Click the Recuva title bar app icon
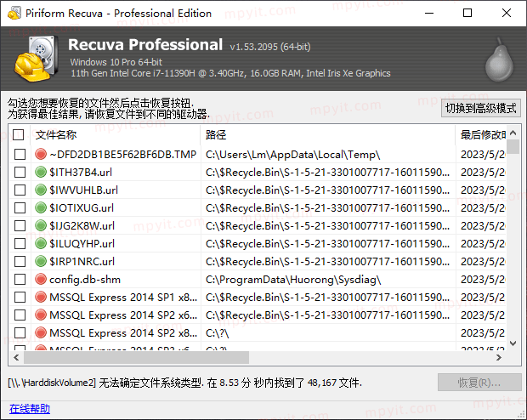527x420 pixels. [14, 13]
